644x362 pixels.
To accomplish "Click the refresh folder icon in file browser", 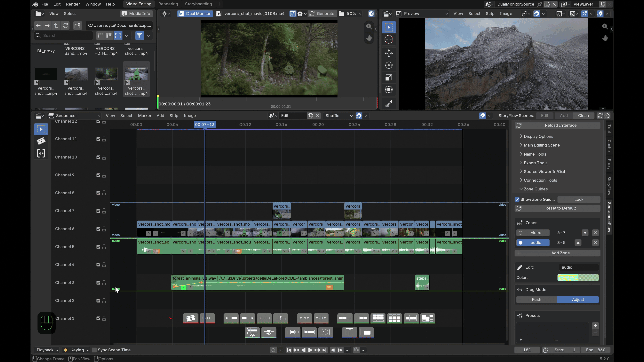I will pyautogui.click(x=65, y=25).
